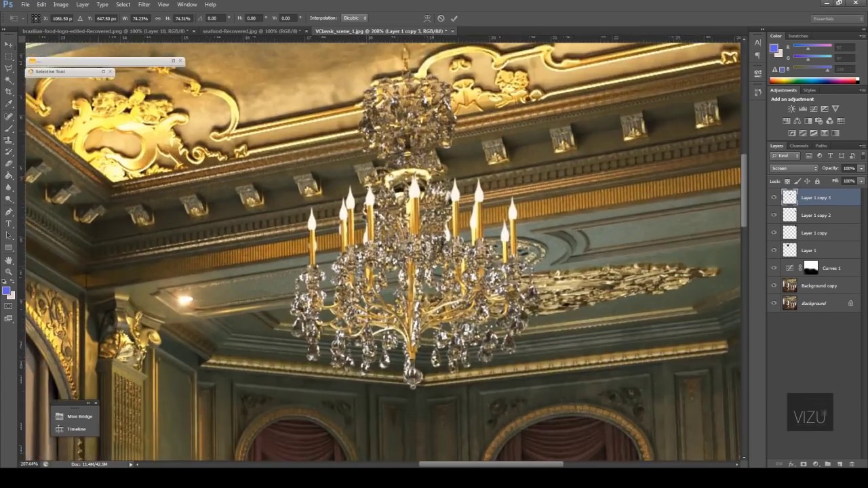Viewport: 868px width, 488px height.
Task: Hide the Layer 1 copy 3 layer
Action: point(774,197)
